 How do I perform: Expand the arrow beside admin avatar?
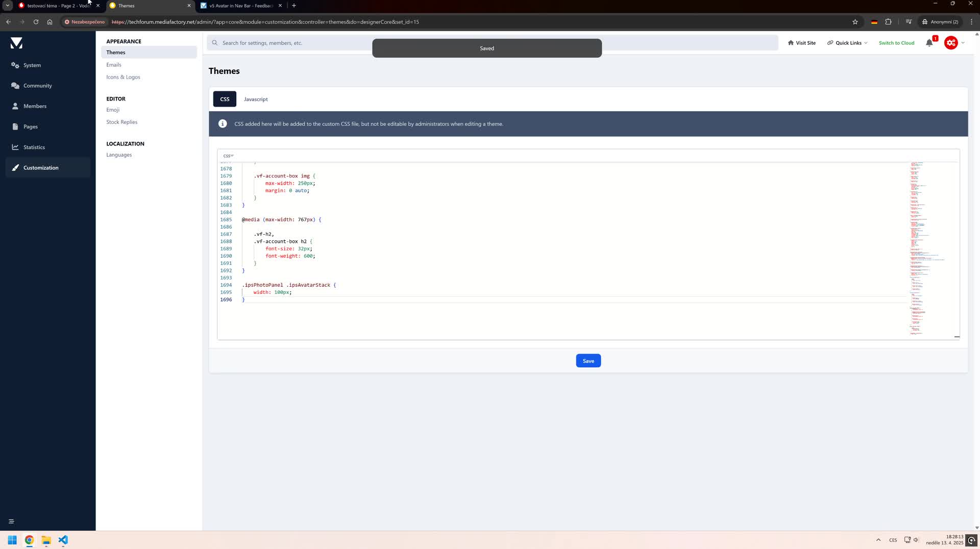963,43
